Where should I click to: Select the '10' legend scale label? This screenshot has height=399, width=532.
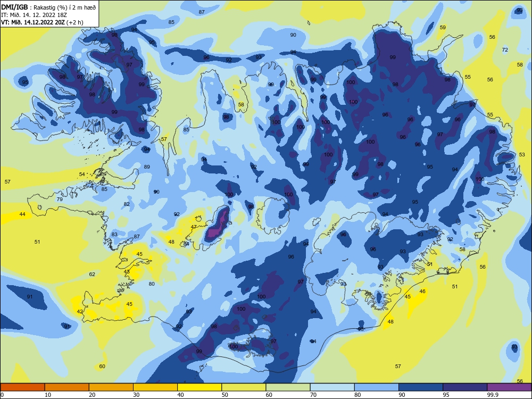[x=48, y=395]
